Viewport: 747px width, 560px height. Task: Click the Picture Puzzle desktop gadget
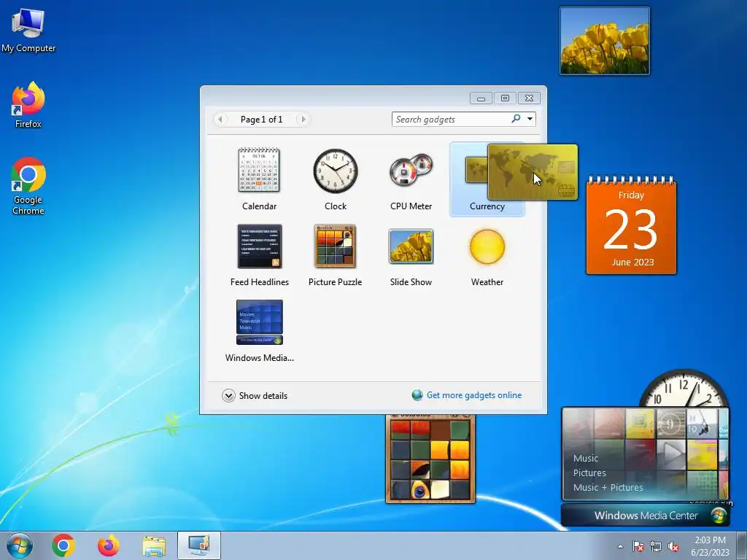click(430, 458)
